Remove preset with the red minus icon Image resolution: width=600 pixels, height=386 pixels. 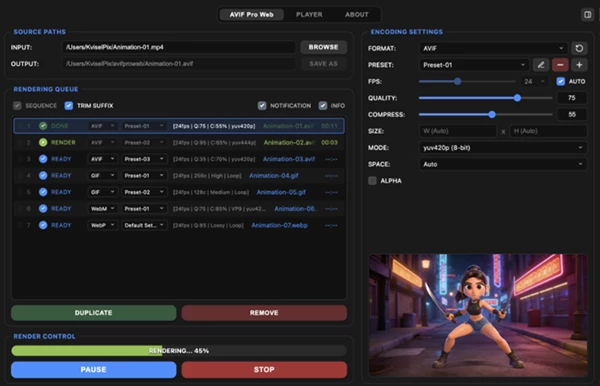[560, 65]
